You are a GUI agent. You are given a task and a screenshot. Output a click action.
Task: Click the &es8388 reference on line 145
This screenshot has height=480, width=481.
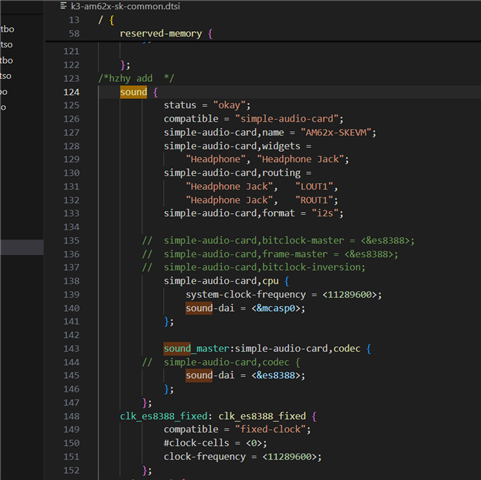coord(276,376)
